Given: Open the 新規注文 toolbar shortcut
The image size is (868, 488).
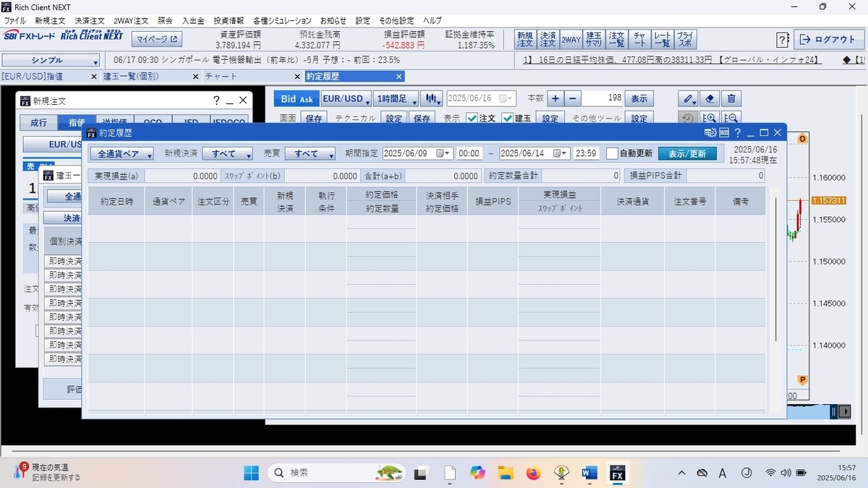Looking at the screenshot, I should pyautogui.click(x=525, y=39).
